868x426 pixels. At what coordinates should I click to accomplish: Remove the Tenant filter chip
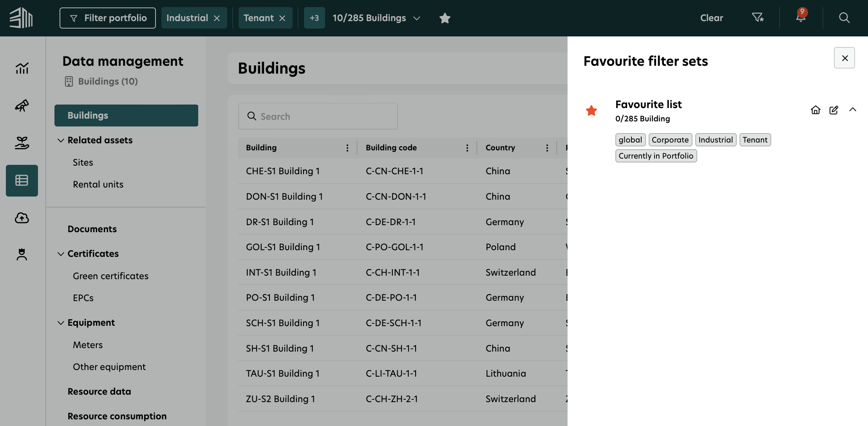[282, 18]
